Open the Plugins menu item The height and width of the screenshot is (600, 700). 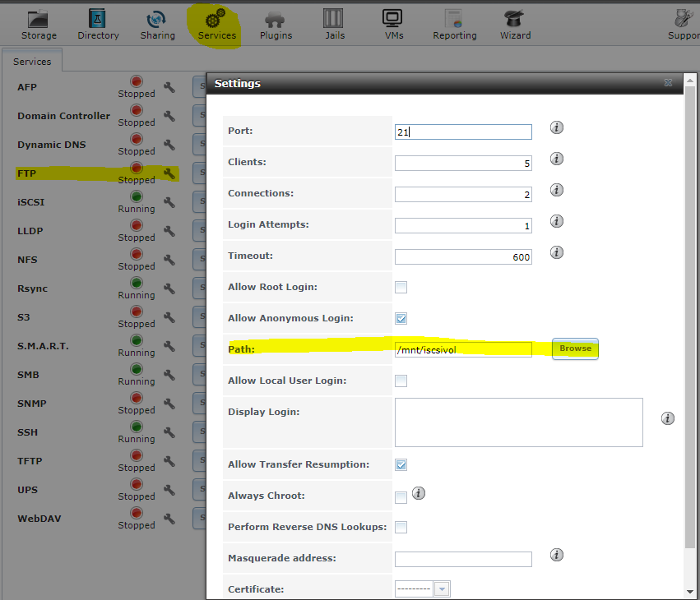(x=276, y=25)
